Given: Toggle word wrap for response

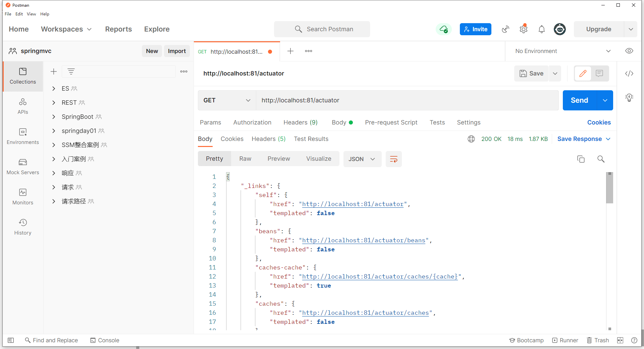Looking at the screenshot, I should tap(394, 159).
